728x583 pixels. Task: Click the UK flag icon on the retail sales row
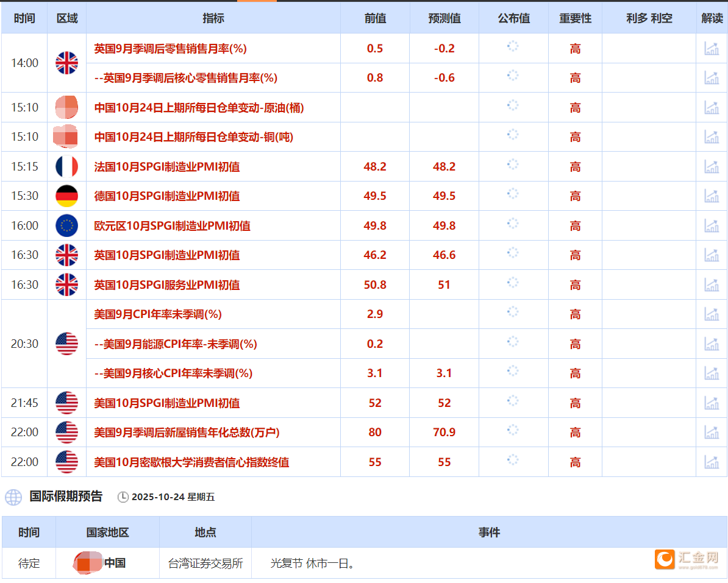click(x=67, y=63)
